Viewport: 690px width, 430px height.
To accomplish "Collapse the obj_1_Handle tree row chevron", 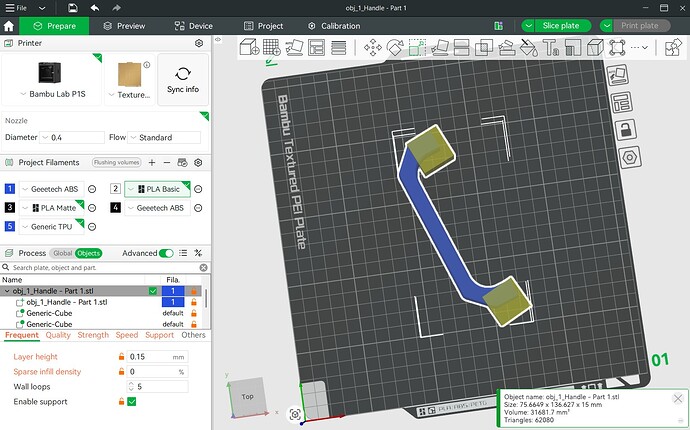I will pyautogui.click(x=7, y=291).
